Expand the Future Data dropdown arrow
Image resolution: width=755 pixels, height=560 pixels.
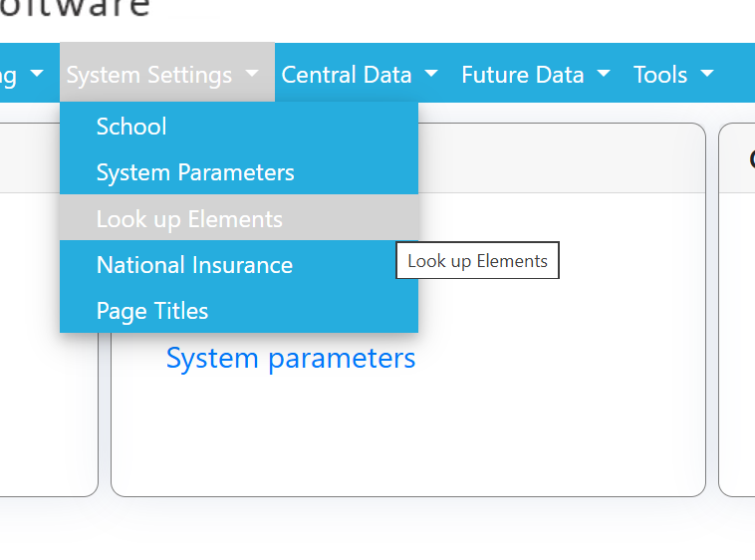(604, 75)
